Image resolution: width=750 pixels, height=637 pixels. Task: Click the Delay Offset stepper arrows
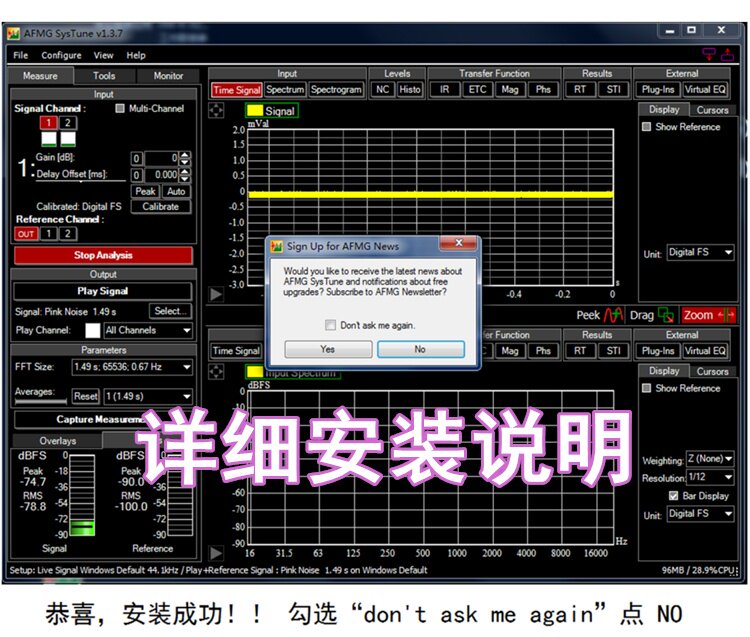pos(185,175)
